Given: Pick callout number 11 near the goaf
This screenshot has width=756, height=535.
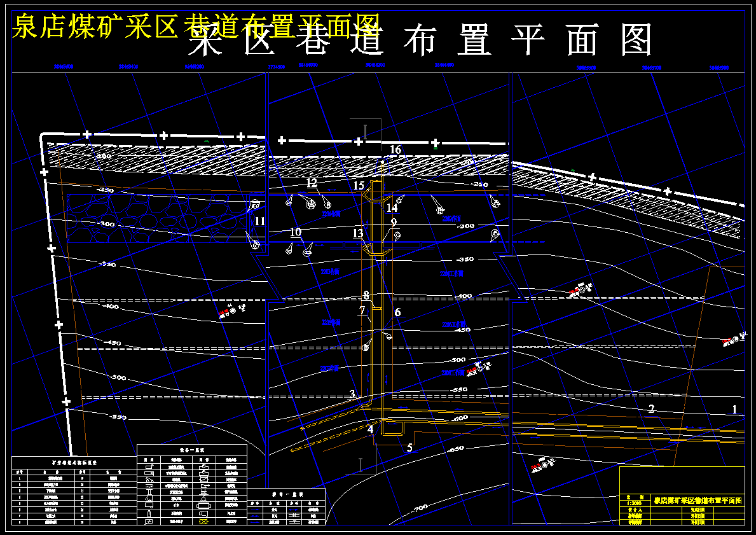Looking at the screenshot, I should click(x=260, y=221).
